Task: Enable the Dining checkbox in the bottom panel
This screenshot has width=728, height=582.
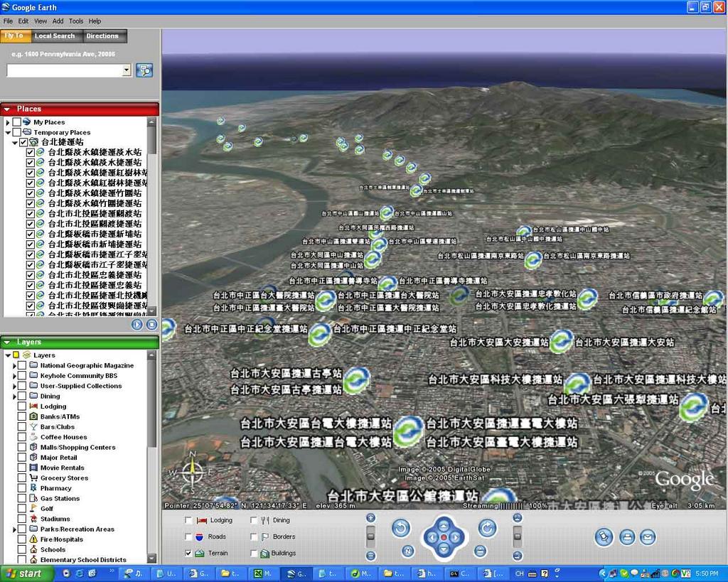Action: [254, 520]
